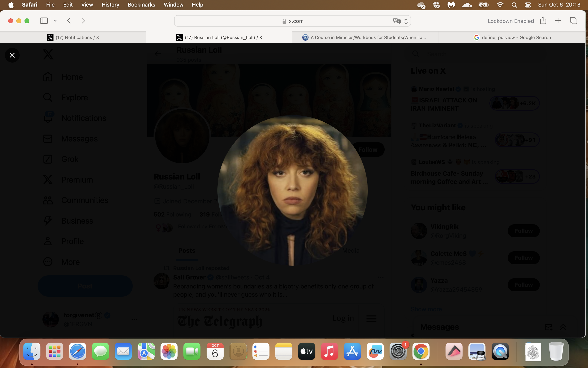Open a new Safari tab
The image size is (588, 368).
point(558,21)
